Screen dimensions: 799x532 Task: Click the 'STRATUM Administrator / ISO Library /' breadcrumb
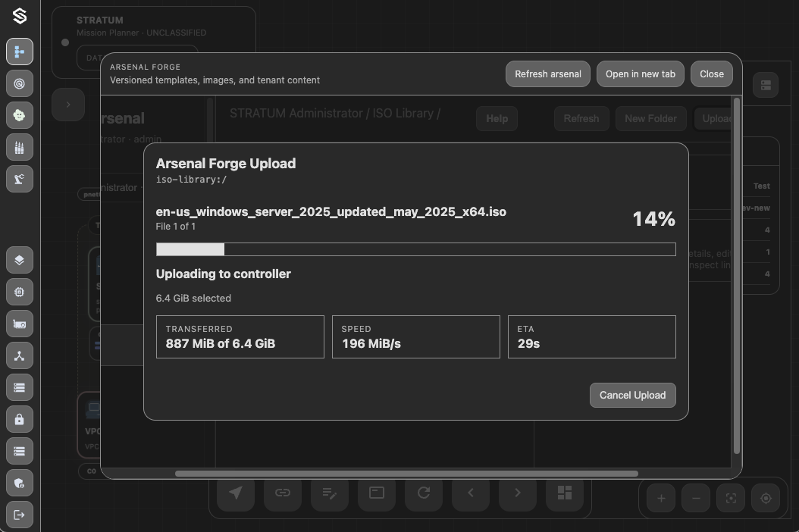click(335, 113)
